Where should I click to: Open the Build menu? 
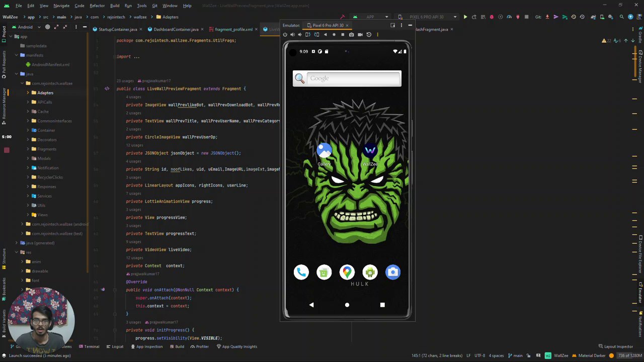pyautogui.click(x=115, y=6)
